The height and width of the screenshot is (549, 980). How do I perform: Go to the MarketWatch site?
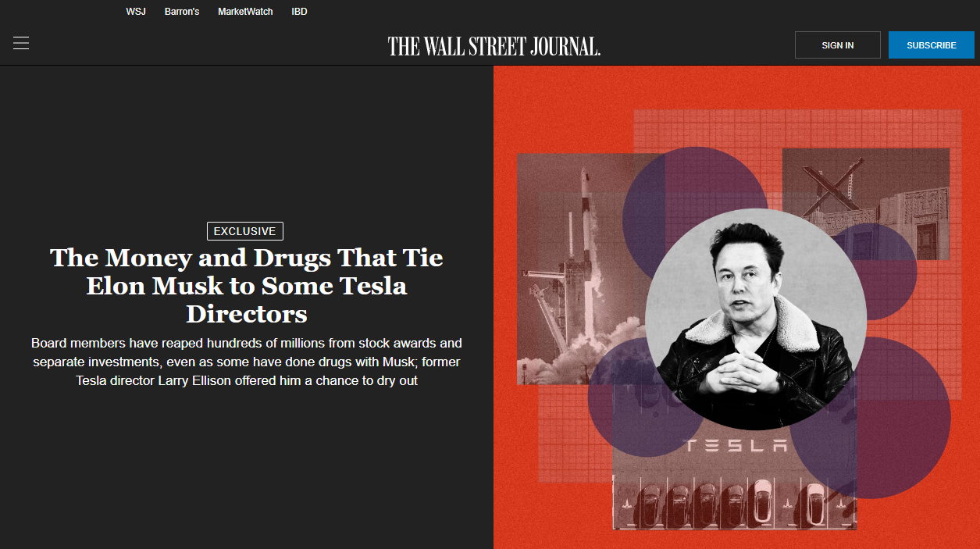tap(245, 12)
